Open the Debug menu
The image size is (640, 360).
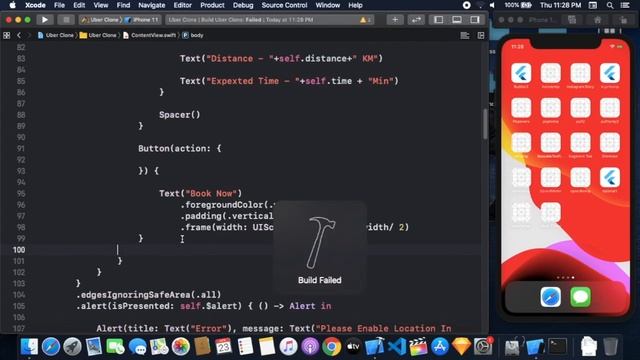coord(243,5)
